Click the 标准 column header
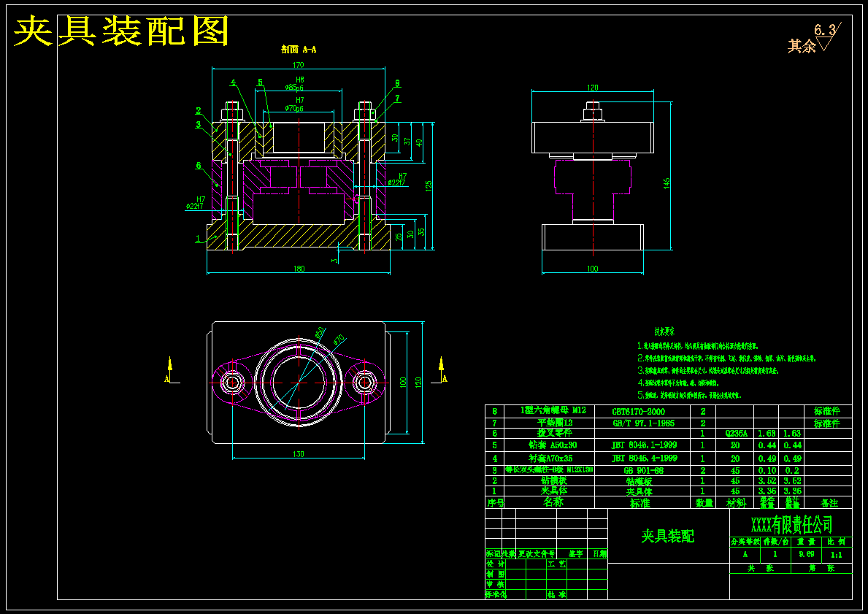 click(640, 503)
